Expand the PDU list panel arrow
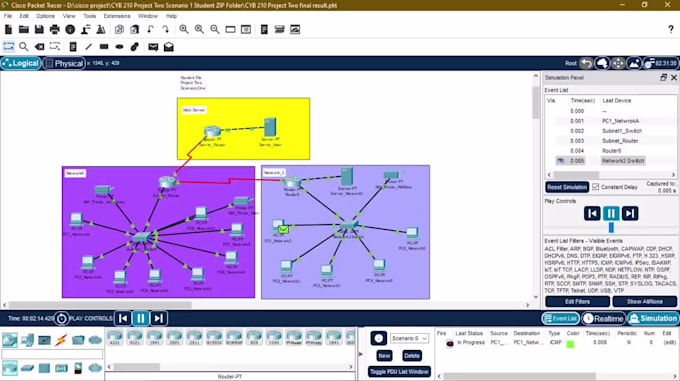The image size is (680, 381). coord(360,354)
